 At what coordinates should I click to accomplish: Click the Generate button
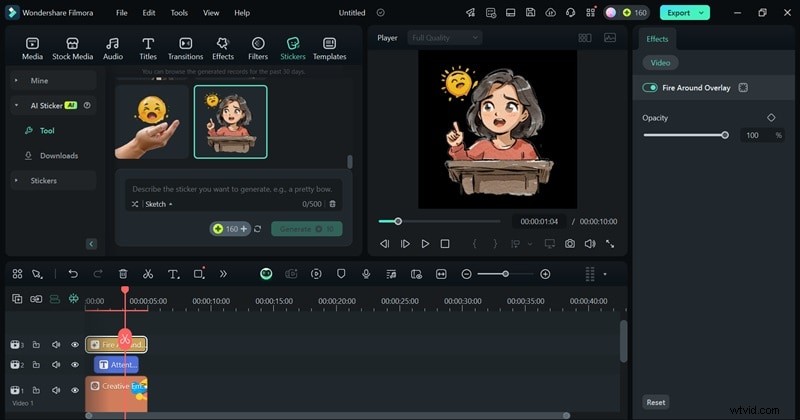point(307,229)
